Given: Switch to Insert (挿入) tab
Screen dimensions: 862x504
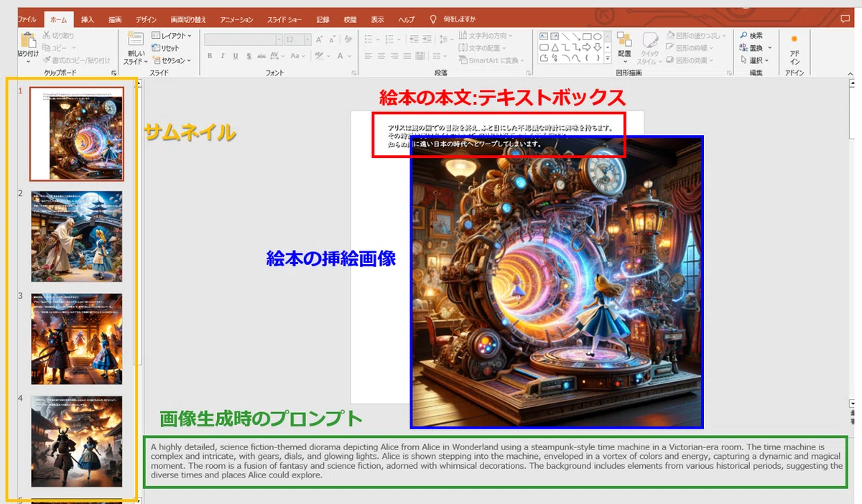Looking at the screenshot, I should (87, 19).
